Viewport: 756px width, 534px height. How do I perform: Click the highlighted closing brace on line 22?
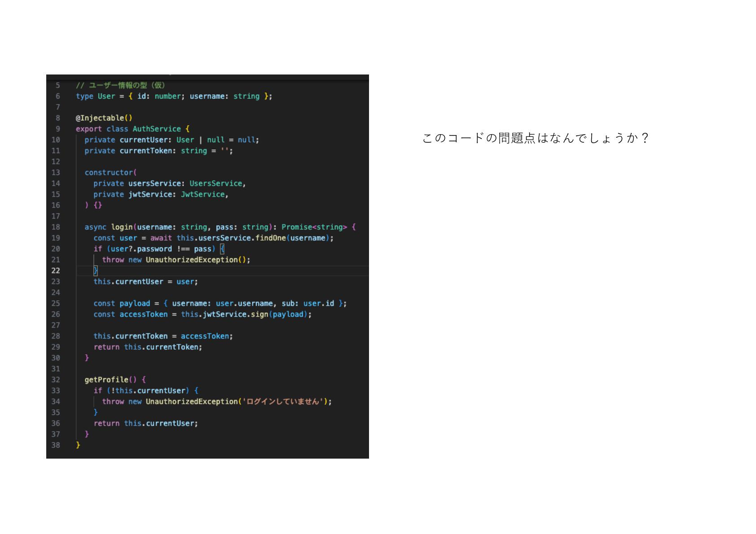[x=95, y=271]
